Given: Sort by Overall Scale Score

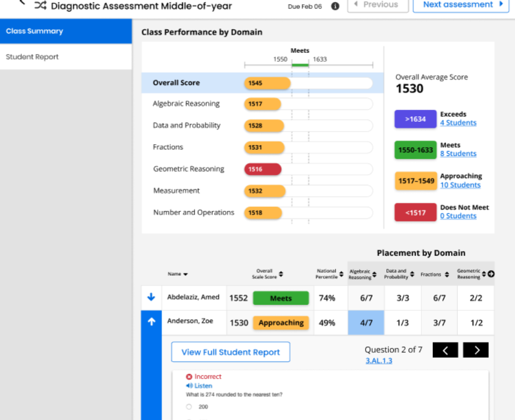Looking at the screenshot, I should click(281, 274).
